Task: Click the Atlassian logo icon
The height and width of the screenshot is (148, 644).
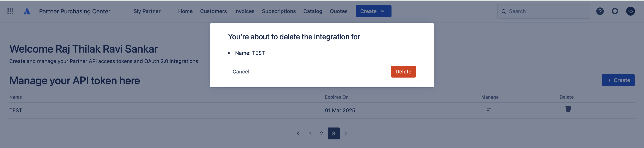Action: pyautogui.click(x=27, y=11)
